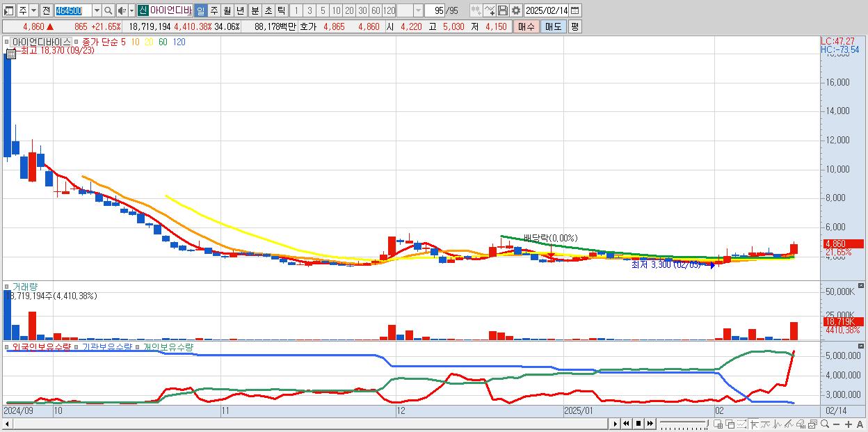The width and height of the screenshot is (868, 432).
Task: Click the top-right corner box of volume panel
Action: point(860,286)
